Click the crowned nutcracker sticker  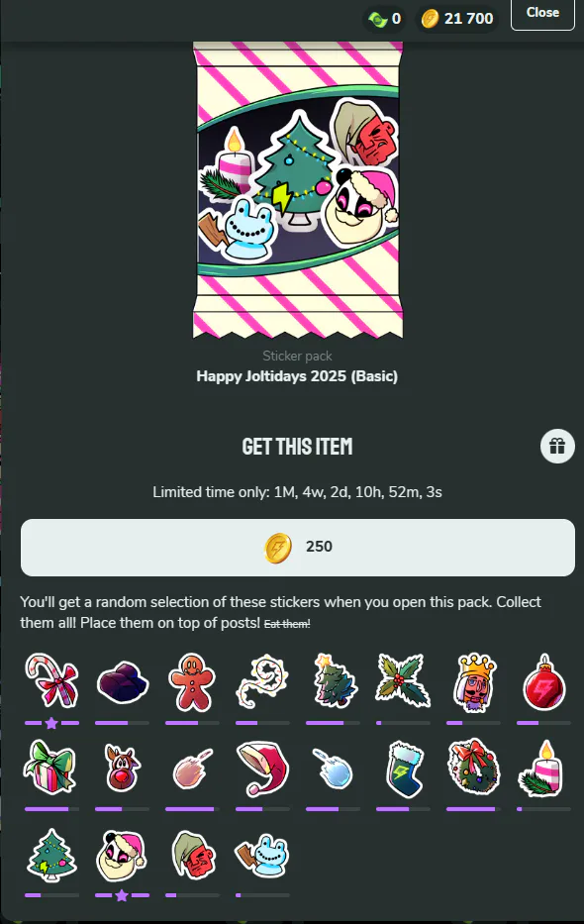coord(474,681)
